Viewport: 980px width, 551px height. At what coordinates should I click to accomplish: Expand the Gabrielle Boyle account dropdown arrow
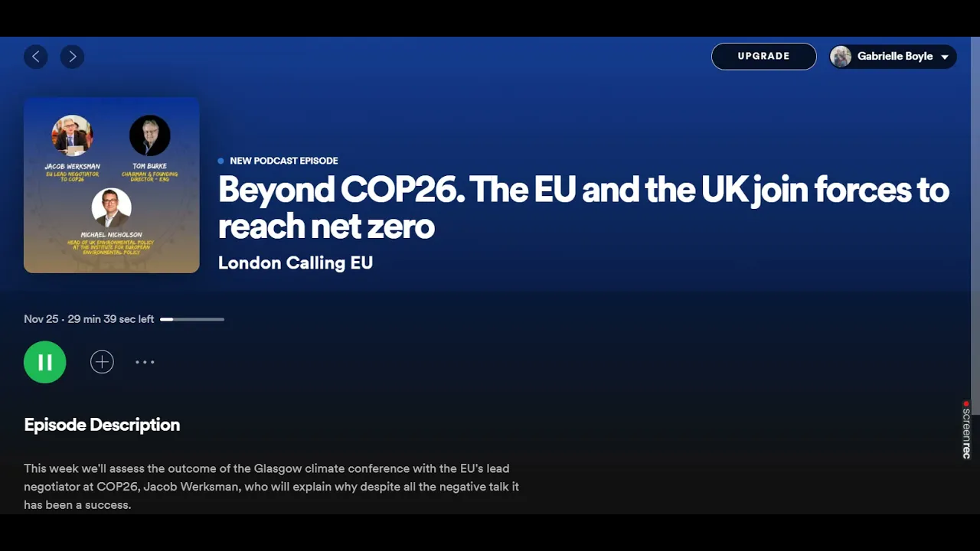(945, 57)
